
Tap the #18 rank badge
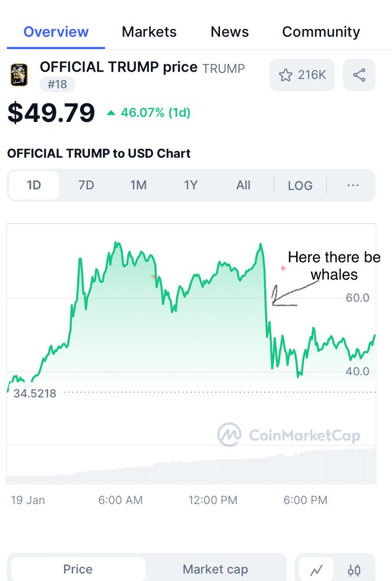click(57, 84)
